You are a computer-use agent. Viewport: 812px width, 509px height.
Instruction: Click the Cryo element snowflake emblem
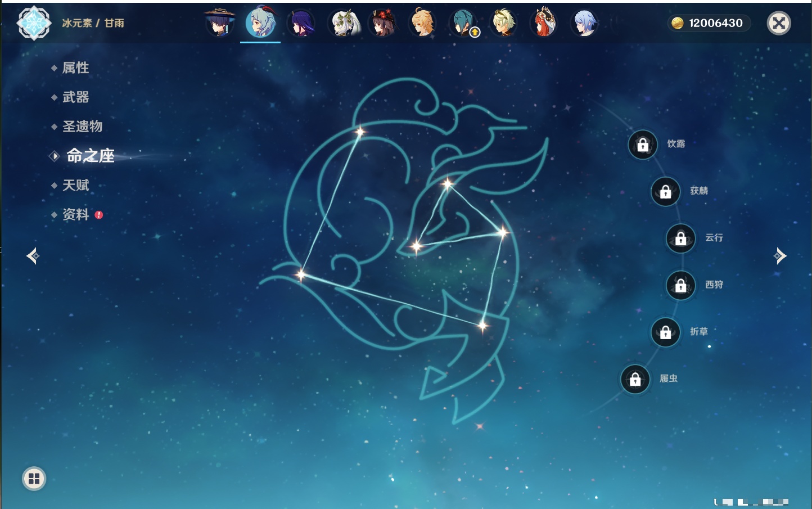point(34,23)
